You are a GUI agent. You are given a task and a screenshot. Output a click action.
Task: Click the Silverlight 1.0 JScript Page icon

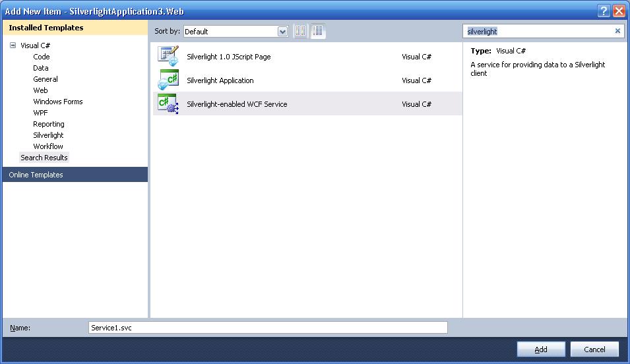click(168, 56)
